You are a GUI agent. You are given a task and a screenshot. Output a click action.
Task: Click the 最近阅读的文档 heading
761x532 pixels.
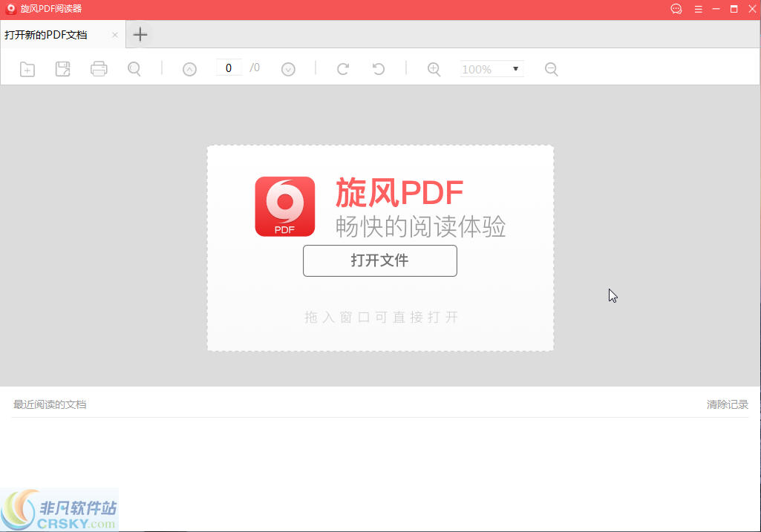[50, 404]
